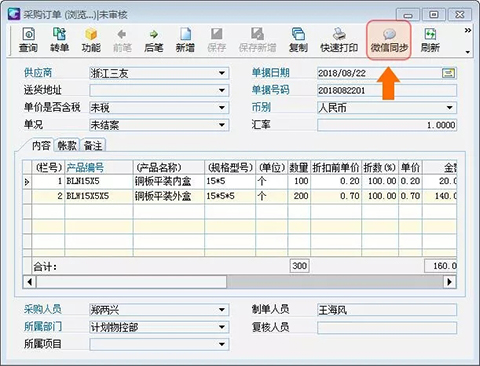The image size is (480, 366).
Task: Go to next record with 后笔
Action: click(153, 40)
